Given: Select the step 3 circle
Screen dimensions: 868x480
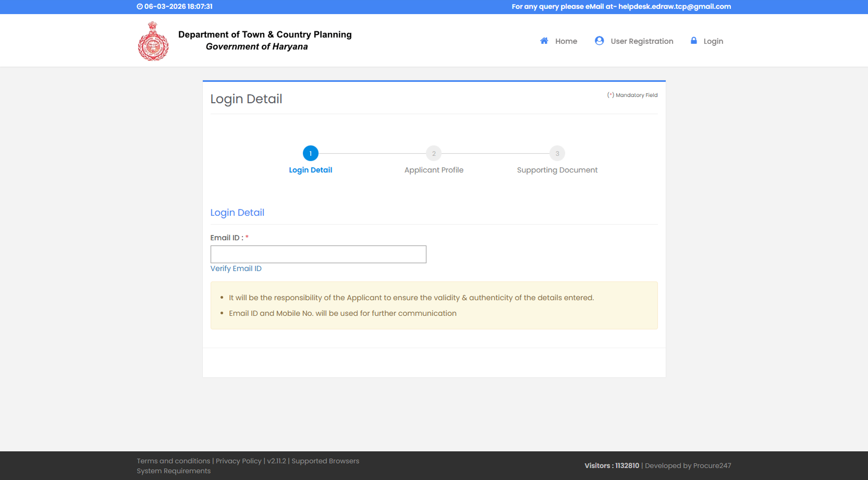Looking at the screenshot, I should [557, 153].
